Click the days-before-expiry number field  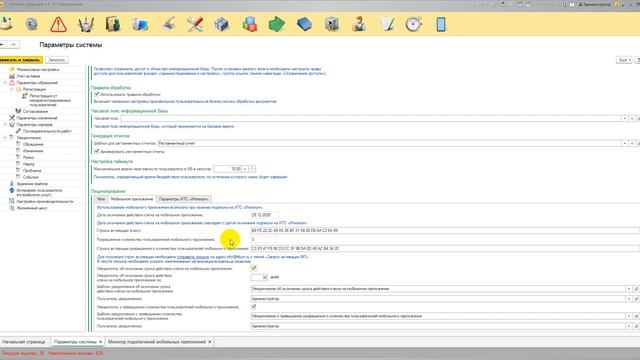click(x=259, y=277)
